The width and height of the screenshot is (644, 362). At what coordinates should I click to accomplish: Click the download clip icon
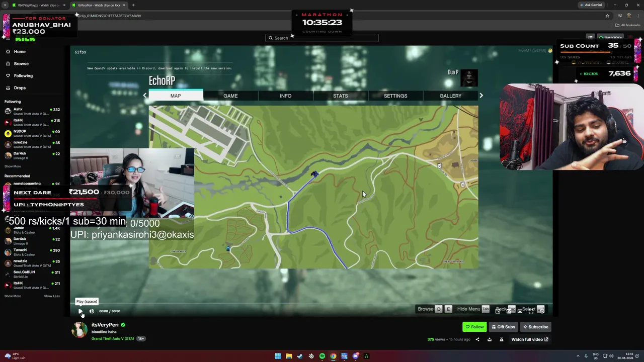tap(489, 339)
